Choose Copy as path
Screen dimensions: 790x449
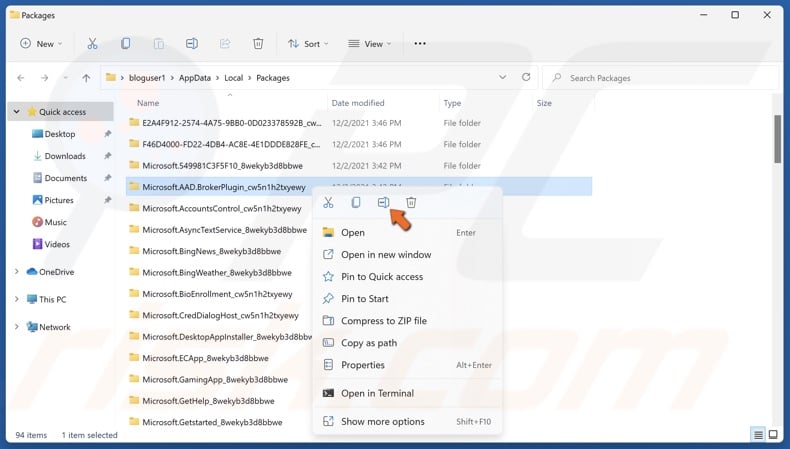pos(407,343)
